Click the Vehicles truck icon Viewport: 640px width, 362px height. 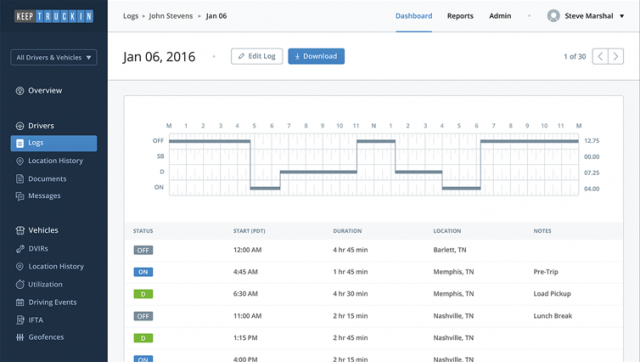click(x=20, y=231)
